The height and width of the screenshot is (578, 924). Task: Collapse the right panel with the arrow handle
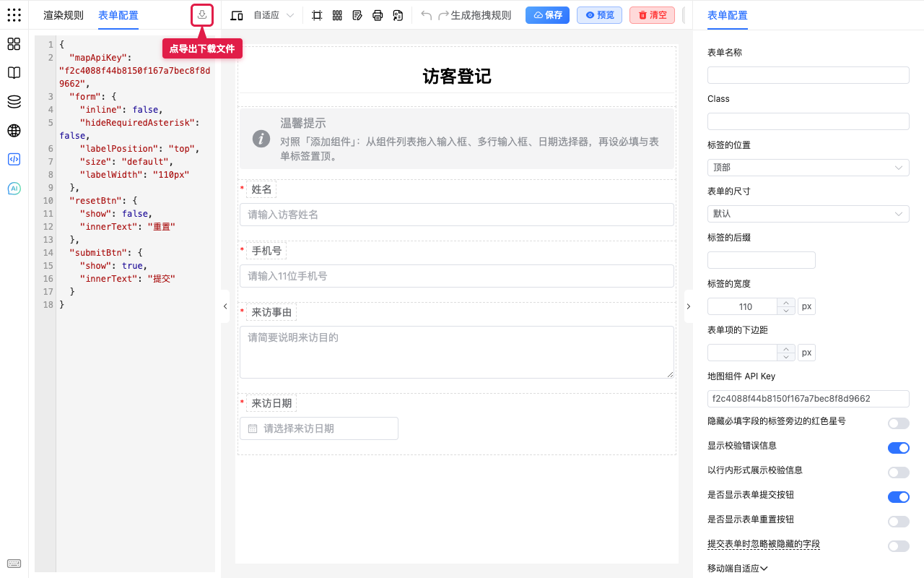(x=688, y=306)
